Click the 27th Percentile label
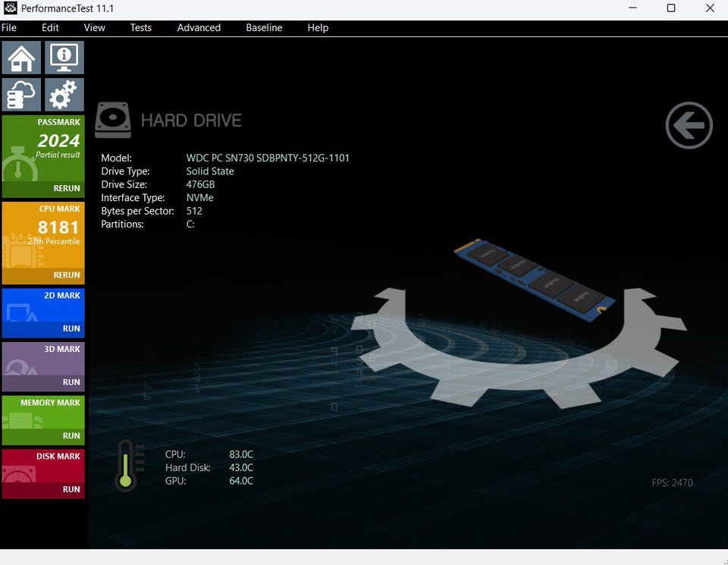Viewport: 728px width, 565px height. coord(54,241)
